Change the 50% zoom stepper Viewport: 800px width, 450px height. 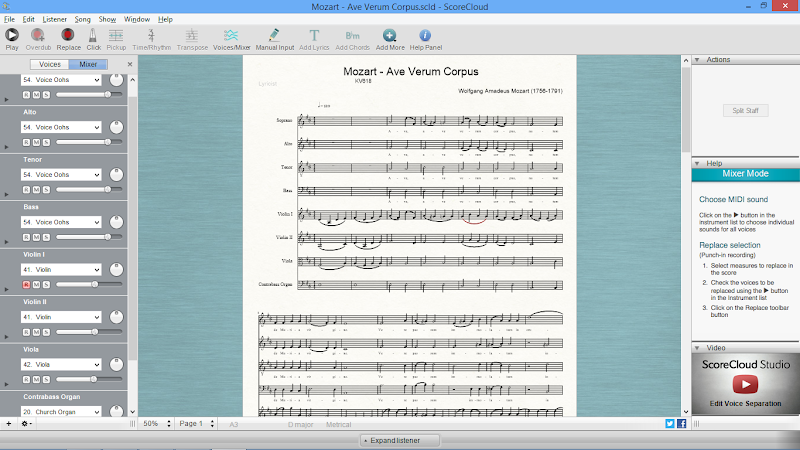point(169,424)
